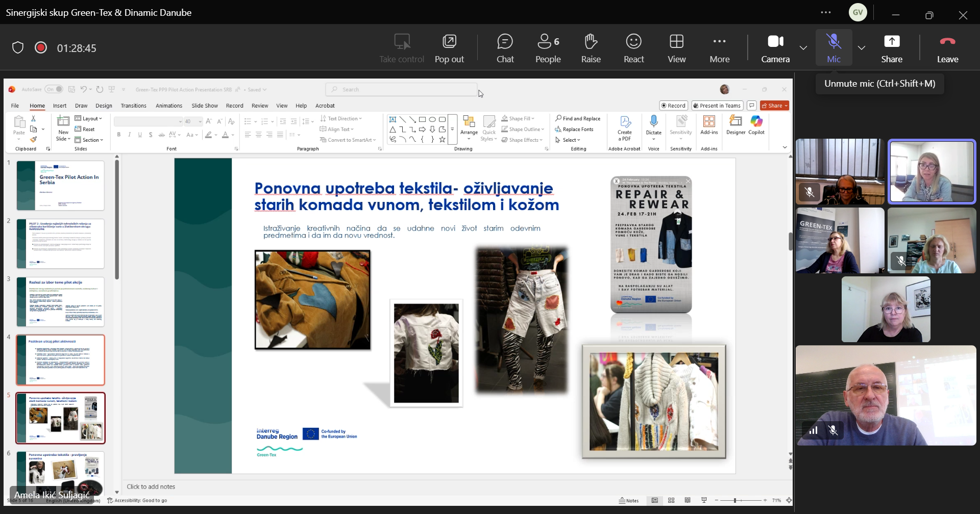Click New Slide in the PowerPoint ribbon
Viewport: 980px width, 514px height.
[63, 128]
